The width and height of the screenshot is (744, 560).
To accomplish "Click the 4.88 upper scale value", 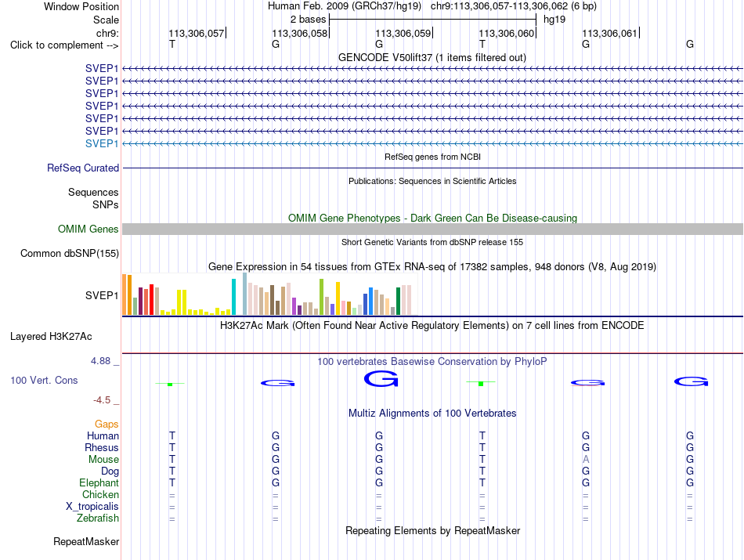I will [100, 361].
